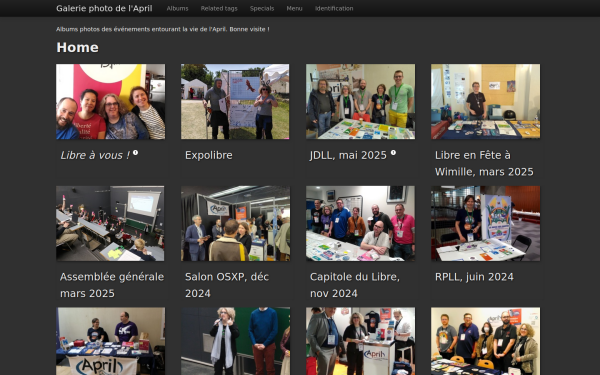Click the RPLL, juin 2024 title
This screenshot has width=600, height=375.
coord(474,277)
